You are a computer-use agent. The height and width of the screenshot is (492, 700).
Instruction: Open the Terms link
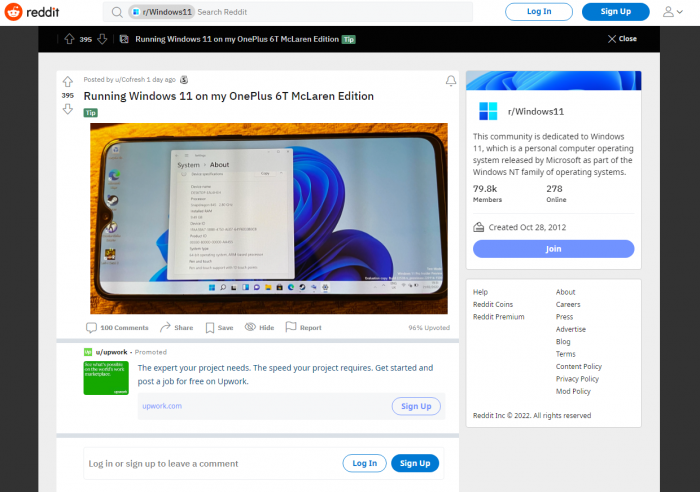pyautogui.click(x=566, y=354)
